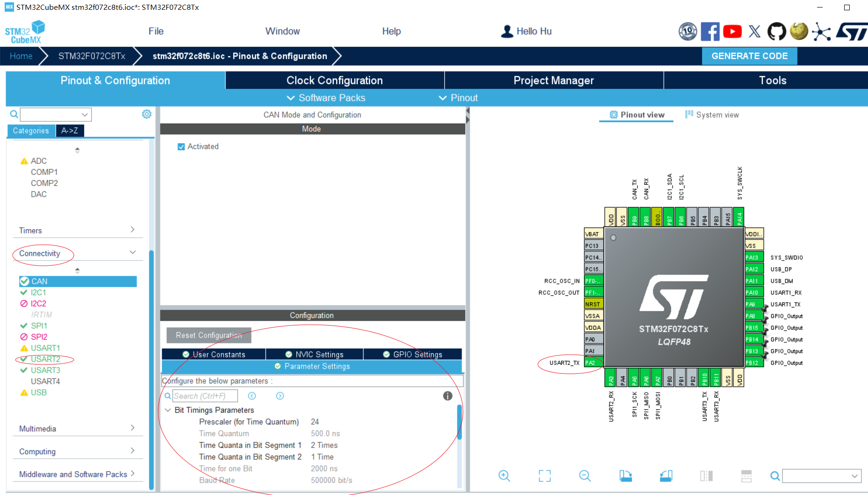
Task: Select USART2 in Connectivity list
Action: click(45, 359)
